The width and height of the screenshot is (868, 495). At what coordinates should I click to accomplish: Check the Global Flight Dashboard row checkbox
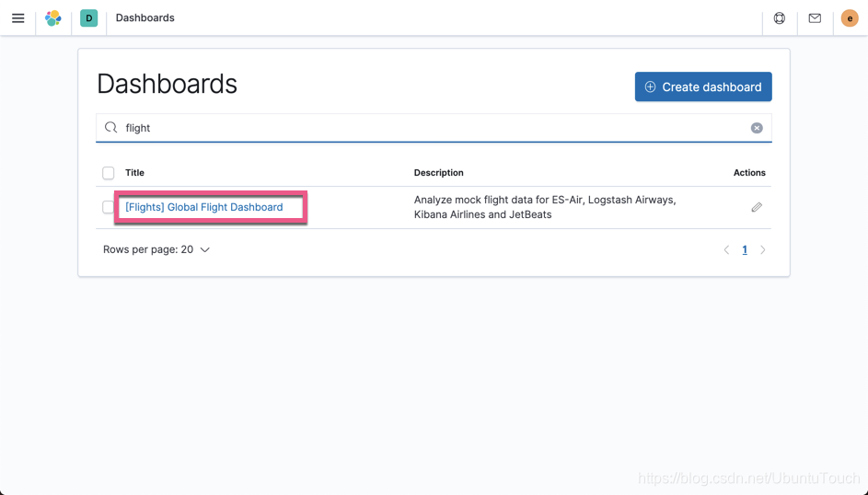[x=108, y=207]
